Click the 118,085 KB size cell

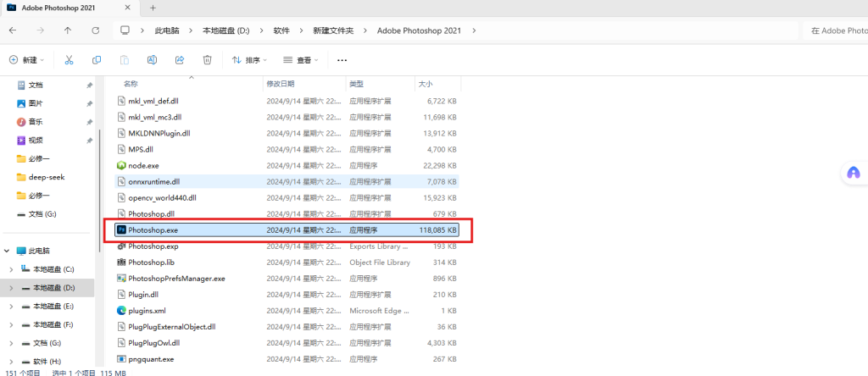pyautogui.click(x=438, y=229)
